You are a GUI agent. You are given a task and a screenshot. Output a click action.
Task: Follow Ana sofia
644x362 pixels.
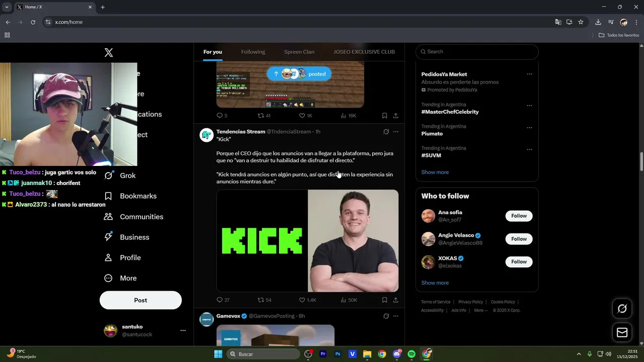pos(519,216)
